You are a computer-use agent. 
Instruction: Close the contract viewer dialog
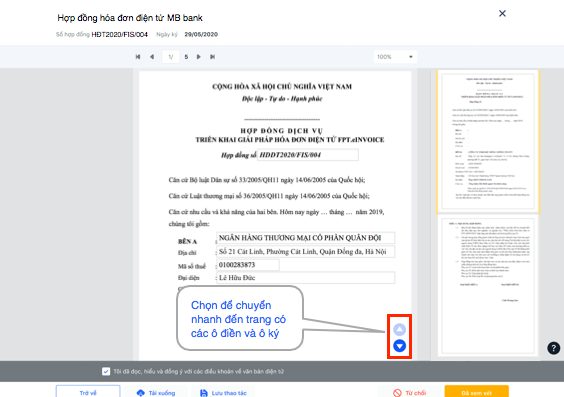pos(502,14)
